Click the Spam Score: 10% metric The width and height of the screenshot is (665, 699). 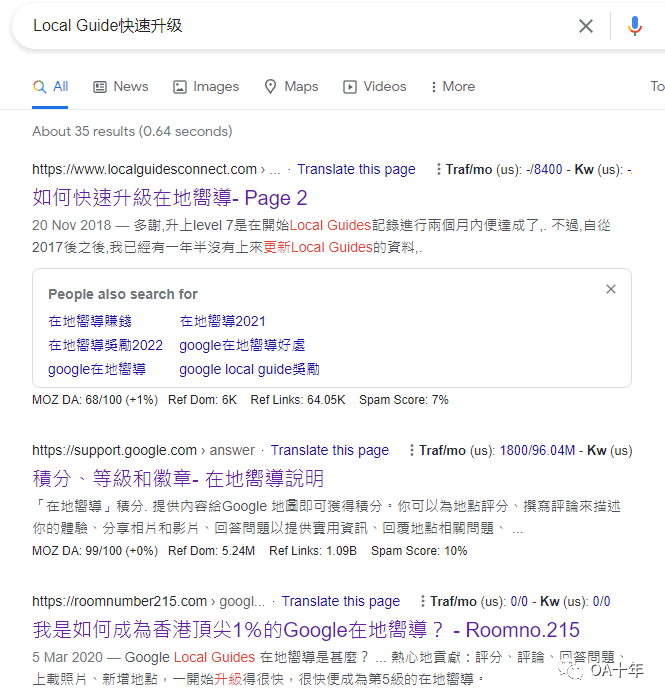point(419,551)
